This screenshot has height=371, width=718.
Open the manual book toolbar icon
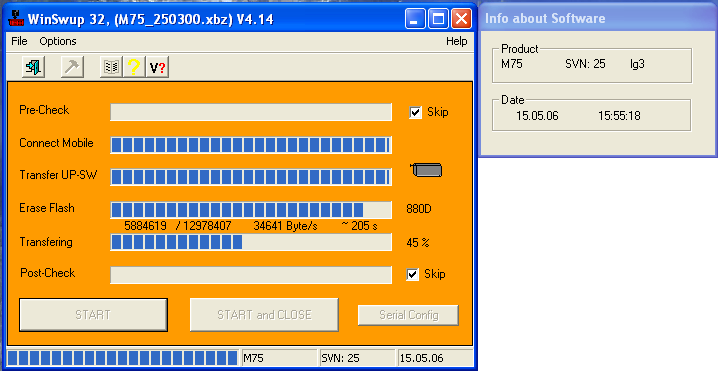coord(111,67)
